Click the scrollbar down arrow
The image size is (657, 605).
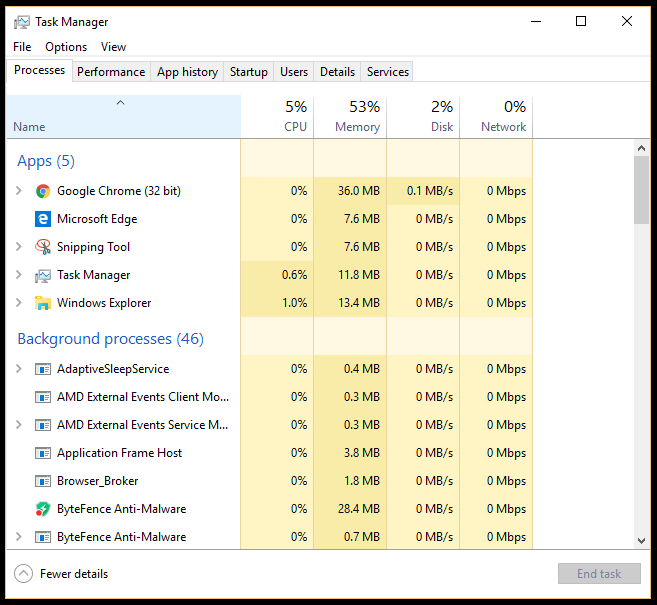[641, 540]
